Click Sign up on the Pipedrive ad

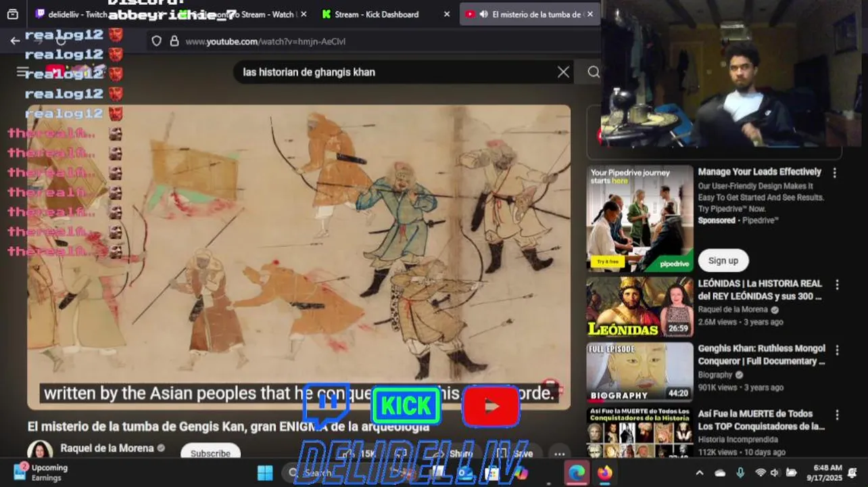pyautogui.click(x=723, y=260)
